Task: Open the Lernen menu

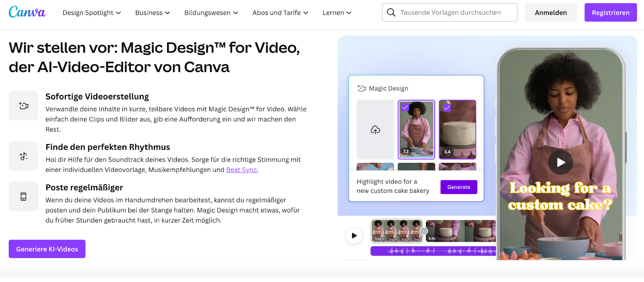Action: point(337,13)
